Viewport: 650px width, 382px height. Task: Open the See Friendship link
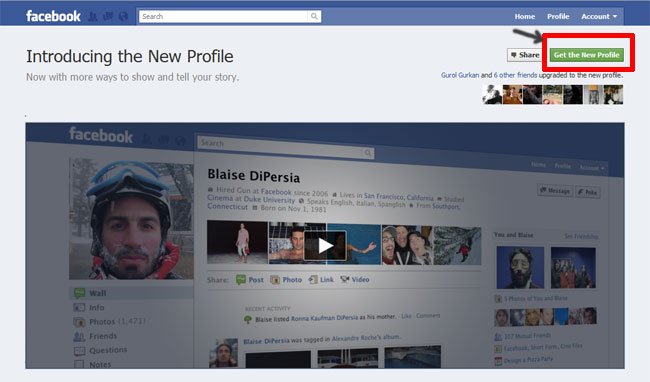pyautogui.click(x=581, y=236)
